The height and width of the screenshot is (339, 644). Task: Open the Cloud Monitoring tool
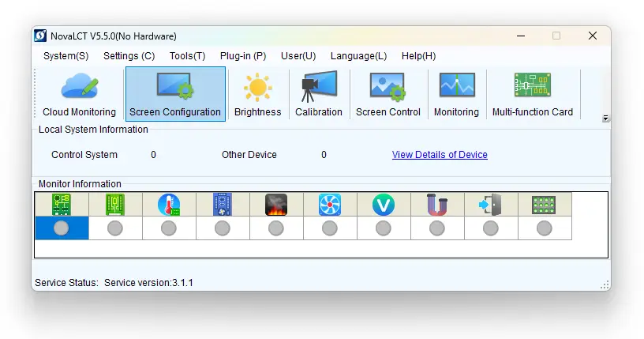tap(79, 94)
